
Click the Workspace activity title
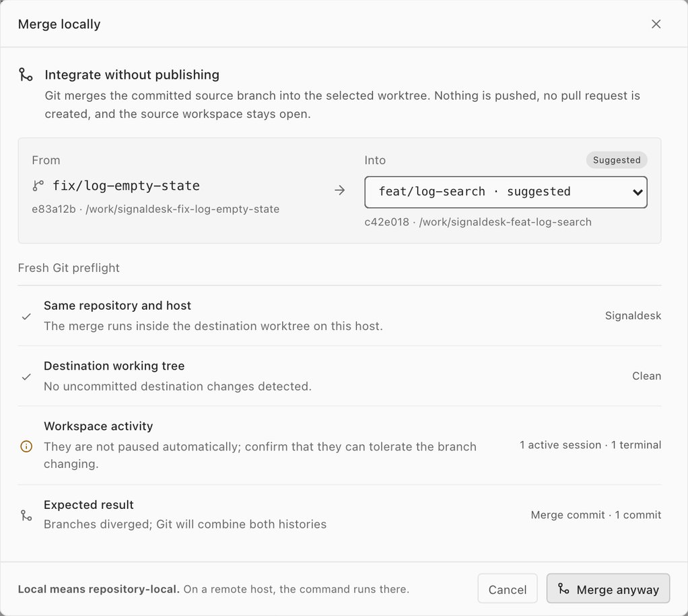tap(98, 426)
